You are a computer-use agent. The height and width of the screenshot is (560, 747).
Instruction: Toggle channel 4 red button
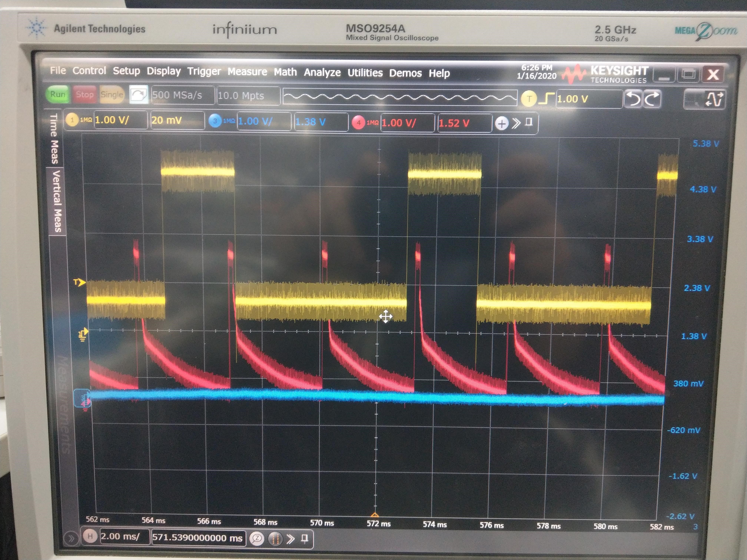pyautogui.click(x=358, y=123)
